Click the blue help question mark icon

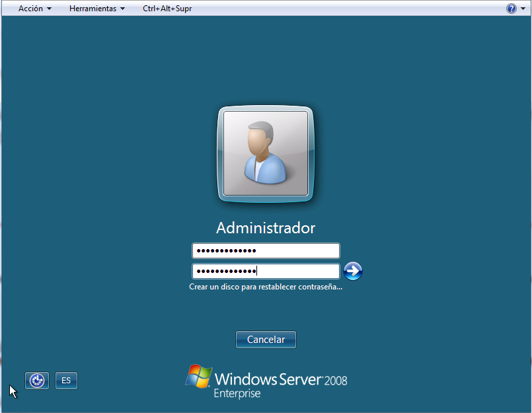coord(511,9)
